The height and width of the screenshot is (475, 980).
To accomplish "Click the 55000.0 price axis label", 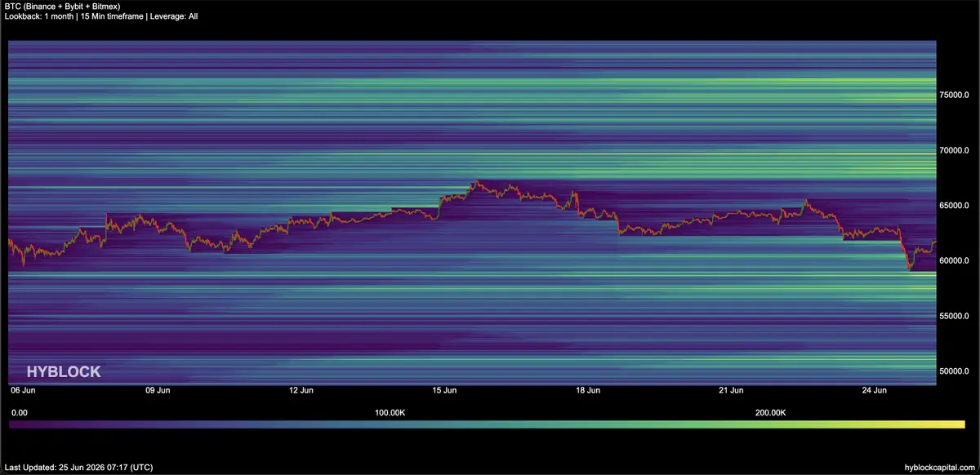I will [954, 317].
